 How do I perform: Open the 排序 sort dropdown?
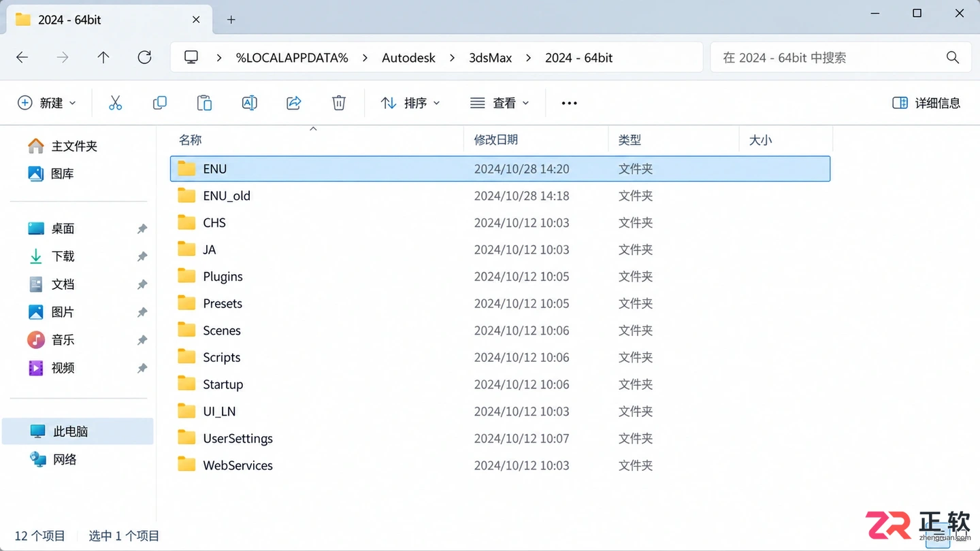[410, 103]
